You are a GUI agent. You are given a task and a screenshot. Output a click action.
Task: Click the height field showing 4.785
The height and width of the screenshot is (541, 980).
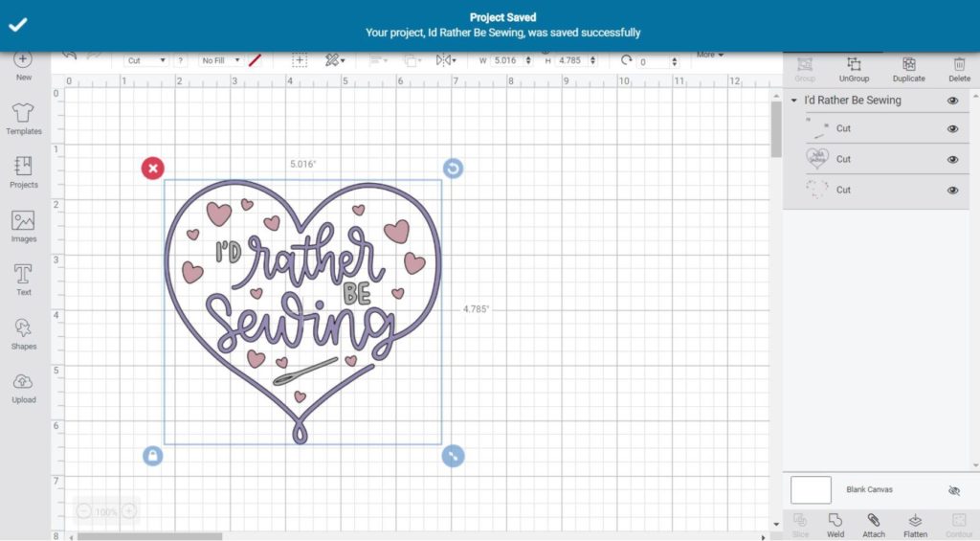click(571, 60)
